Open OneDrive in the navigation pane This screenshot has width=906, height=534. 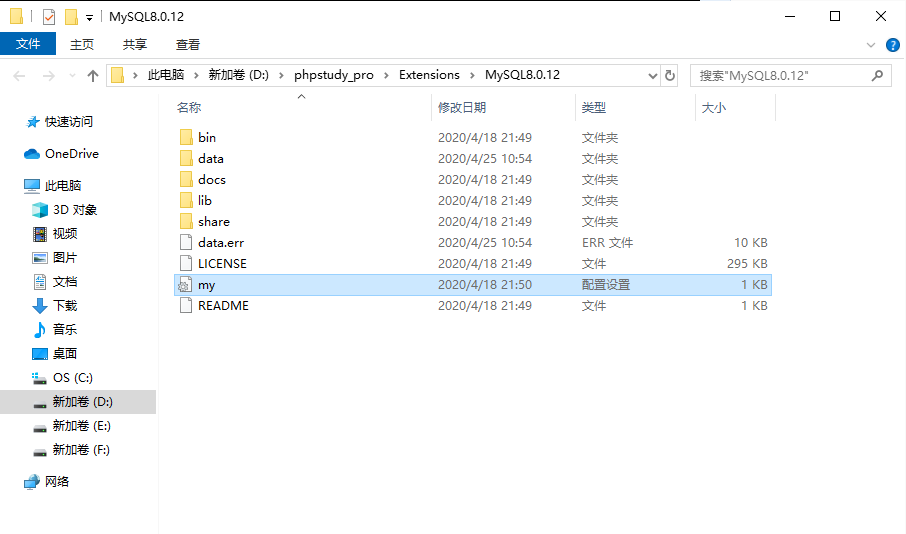click(x=72, y=154)
